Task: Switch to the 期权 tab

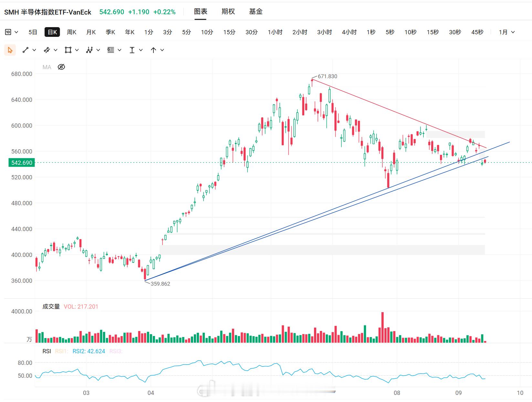Action: click(x=228, y=12)
